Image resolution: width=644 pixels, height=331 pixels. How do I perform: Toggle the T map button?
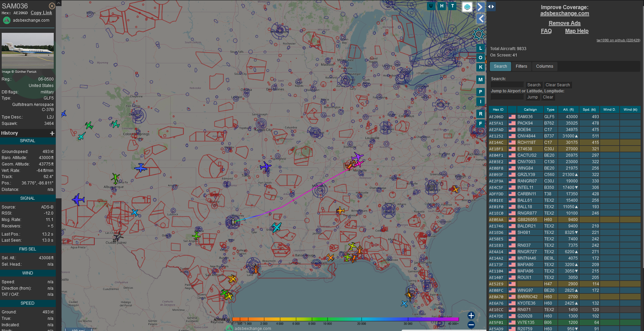pos(453,6)
